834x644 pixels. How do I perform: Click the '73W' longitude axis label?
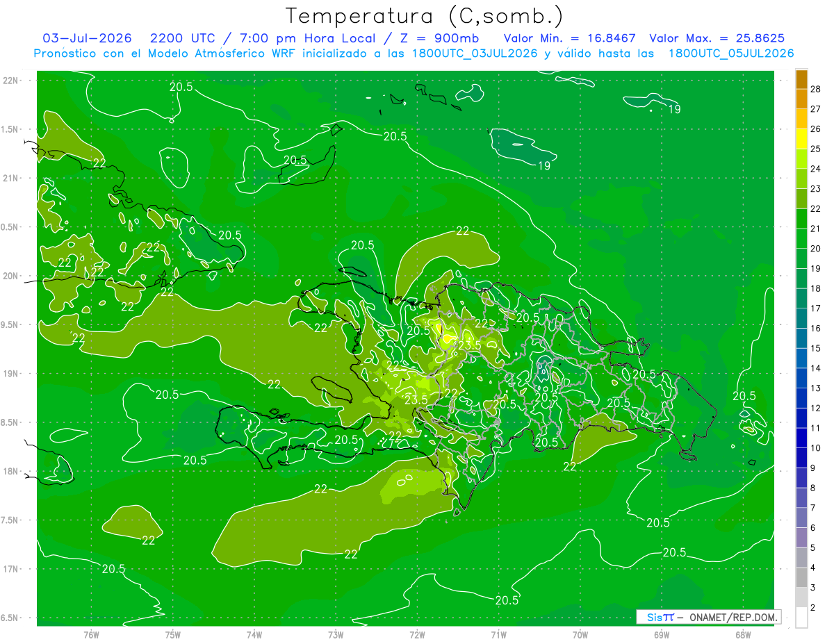pos(336,634)
